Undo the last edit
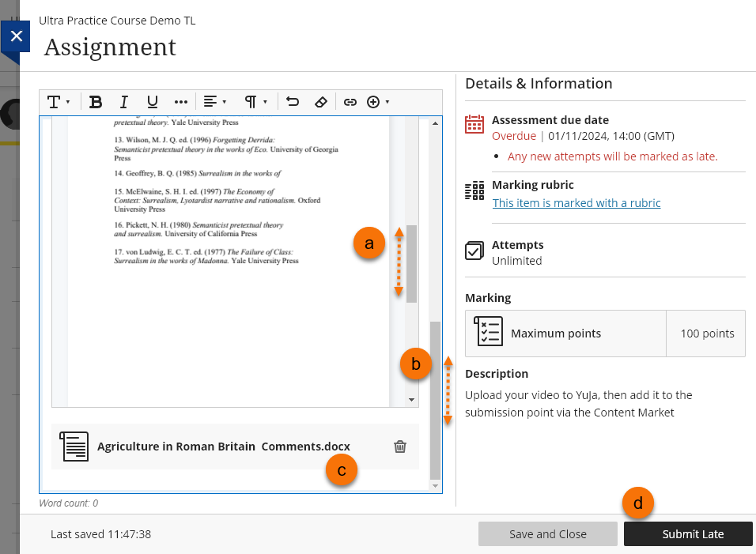The image size is (756, 554). [293, 102]
